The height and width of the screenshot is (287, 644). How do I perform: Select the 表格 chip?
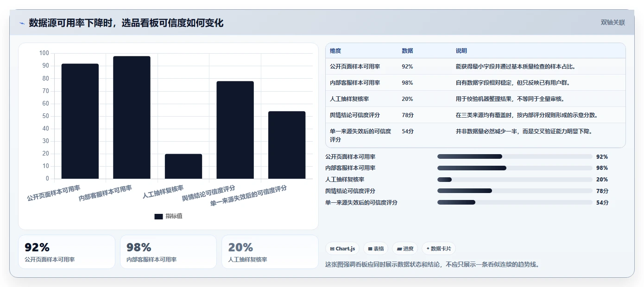(376, 249)
